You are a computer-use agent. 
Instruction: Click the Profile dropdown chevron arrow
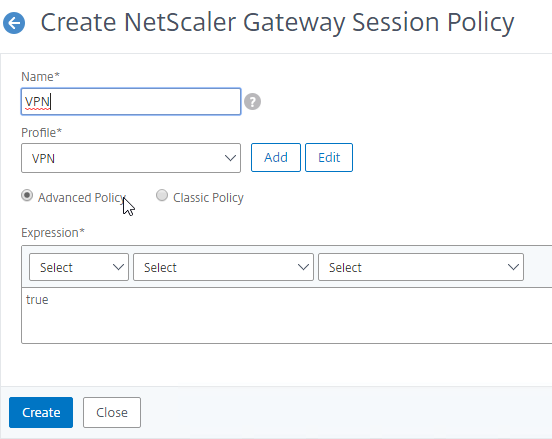pyautogui.click(x=230, y=158)
